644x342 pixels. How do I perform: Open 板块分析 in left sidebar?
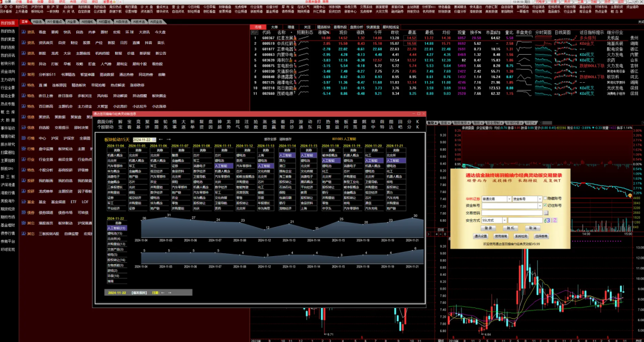[8, 64]
